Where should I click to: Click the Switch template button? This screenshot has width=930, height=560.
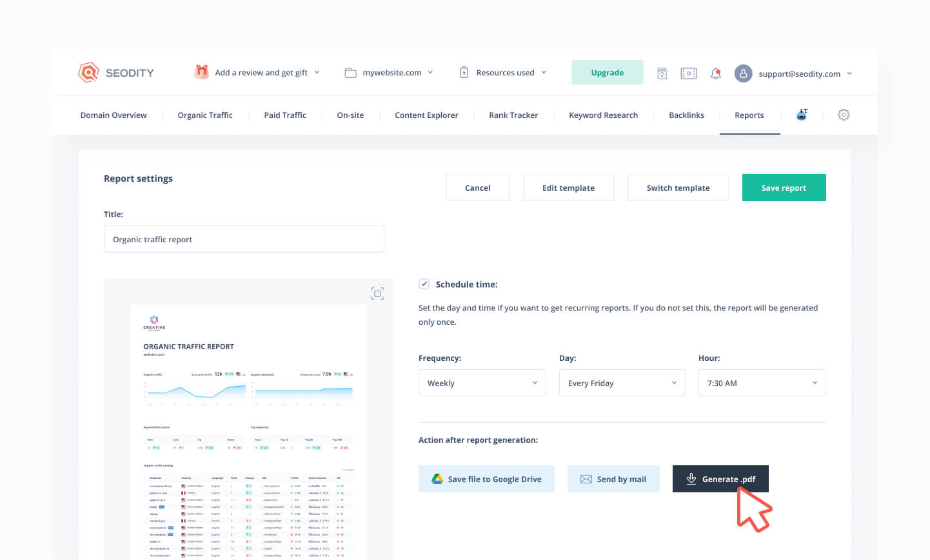678,188
